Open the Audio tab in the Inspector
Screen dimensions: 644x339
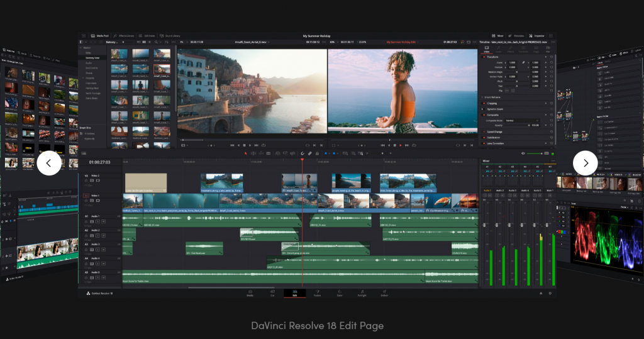(x=499, y=49)
